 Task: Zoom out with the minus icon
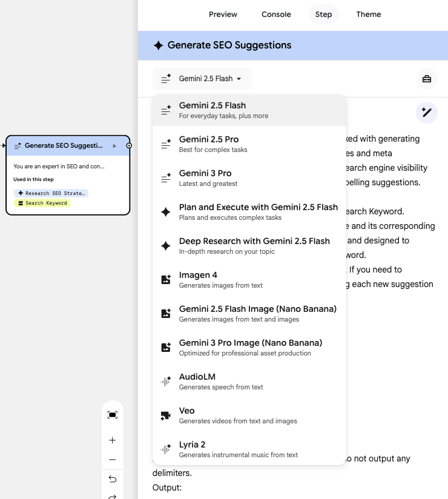click(x=112, y=460)
